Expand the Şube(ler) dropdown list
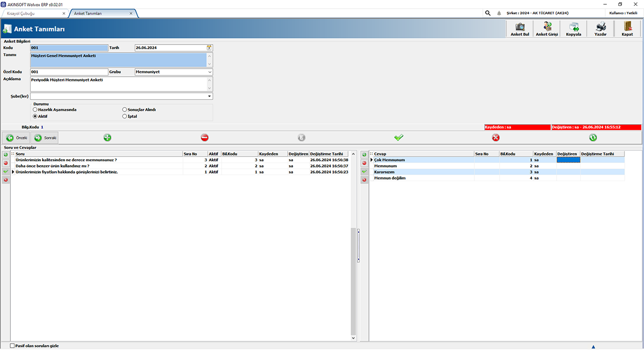Viewport: 644px width, 350px height. (x=209, y=96)
